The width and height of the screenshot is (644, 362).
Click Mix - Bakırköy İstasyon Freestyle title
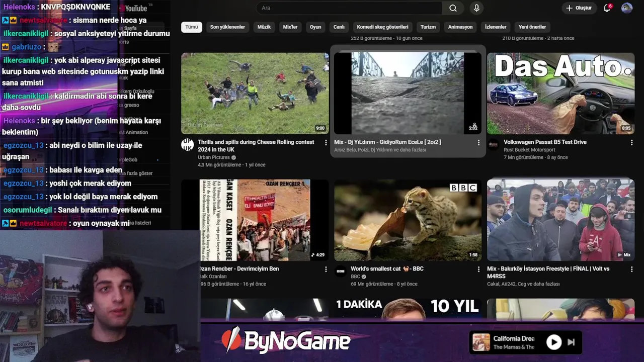click(x=548, y=273)
